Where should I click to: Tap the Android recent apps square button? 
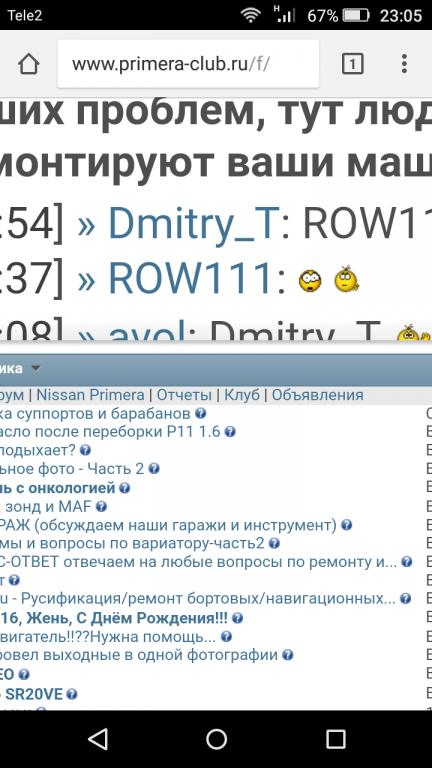point(336,739)
